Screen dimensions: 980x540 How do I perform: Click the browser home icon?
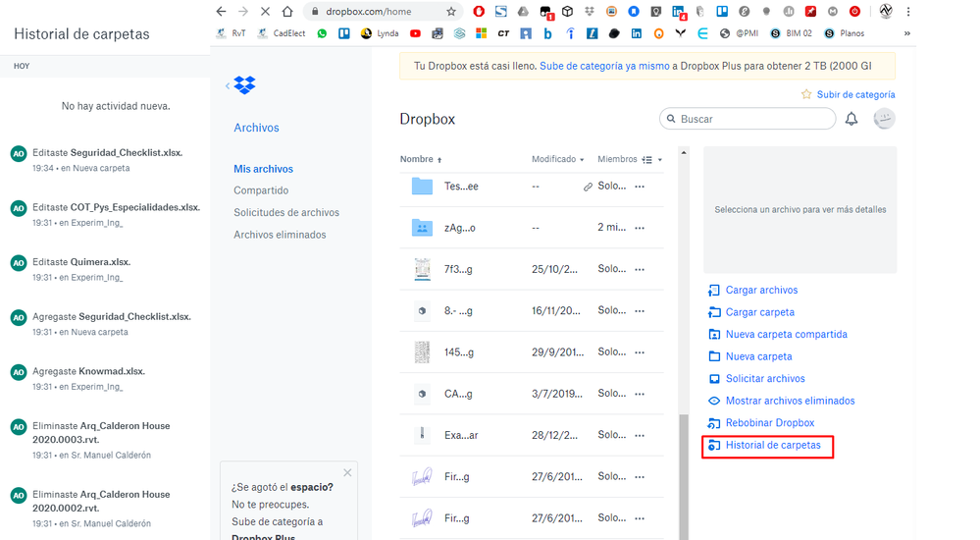(287, 12)
